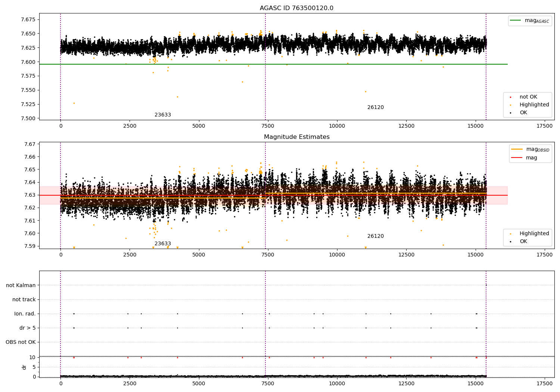Viewport: 560px width, 392px height.
Task: Click the 7.675 tick on top plot y-axis
Action: coord(28,19)
